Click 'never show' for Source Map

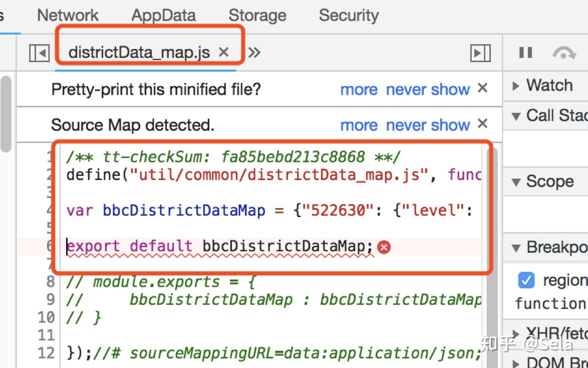428,125
